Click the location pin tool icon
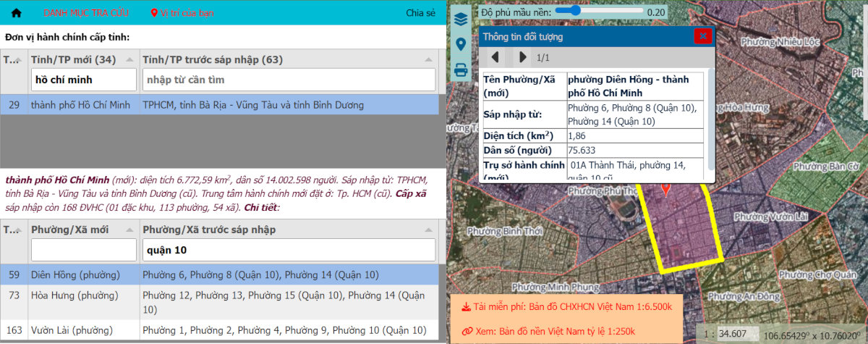This screenshot has height=344, width=868. (x=460, y=45)
